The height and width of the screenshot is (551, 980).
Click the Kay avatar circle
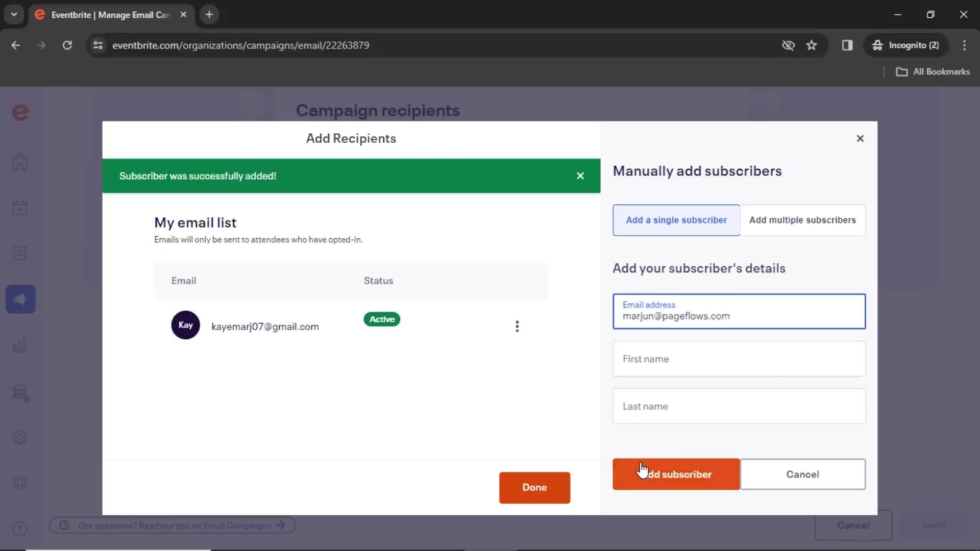(x=185, y=325)
